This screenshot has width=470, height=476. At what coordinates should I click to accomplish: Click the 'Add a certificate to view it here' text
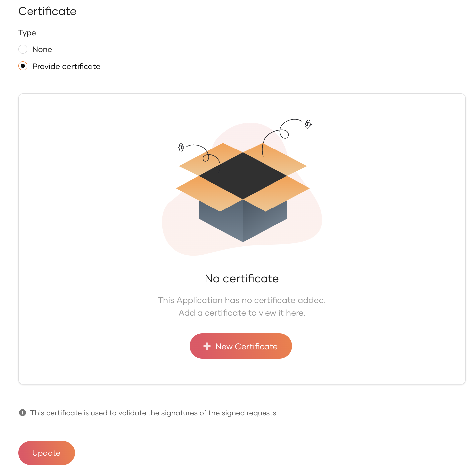(242, 313)
